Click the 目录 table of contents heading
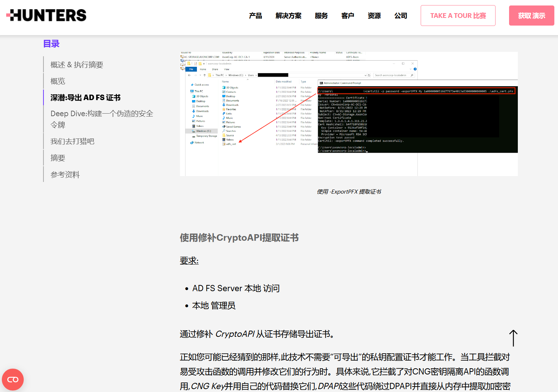 coord(51,44)
